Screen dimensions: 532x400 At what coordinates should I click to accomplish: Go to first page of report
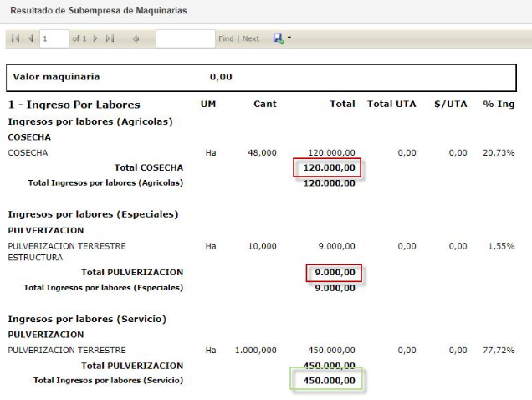[15, 38]
